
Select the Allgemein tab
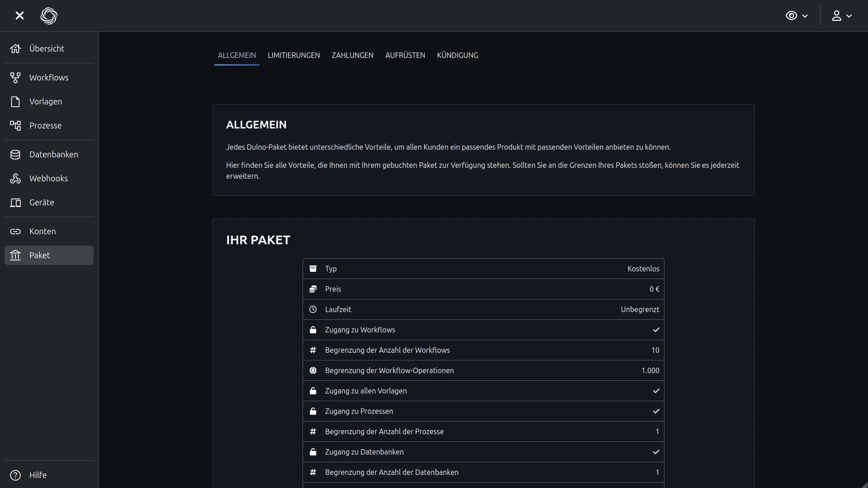tap(237, 55)
